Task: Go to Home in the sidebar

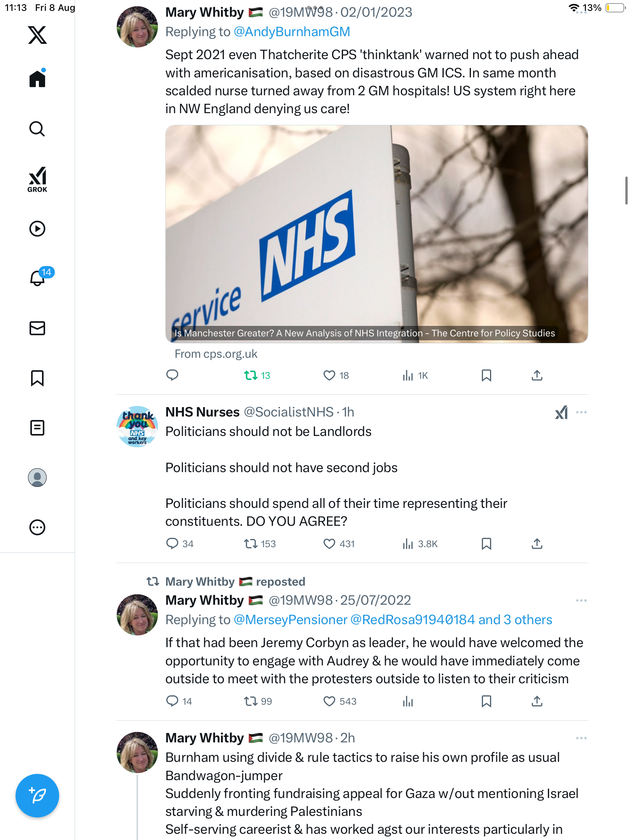Action: tap(37, 79)
